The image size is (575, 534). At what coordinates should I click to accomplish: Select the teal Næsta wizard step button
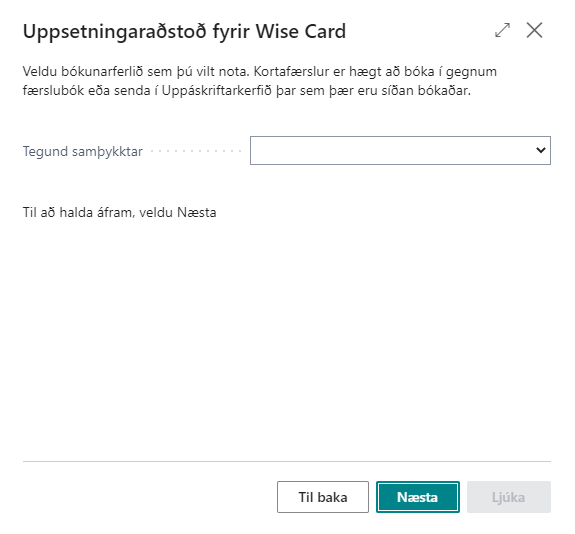click(418, 497)
